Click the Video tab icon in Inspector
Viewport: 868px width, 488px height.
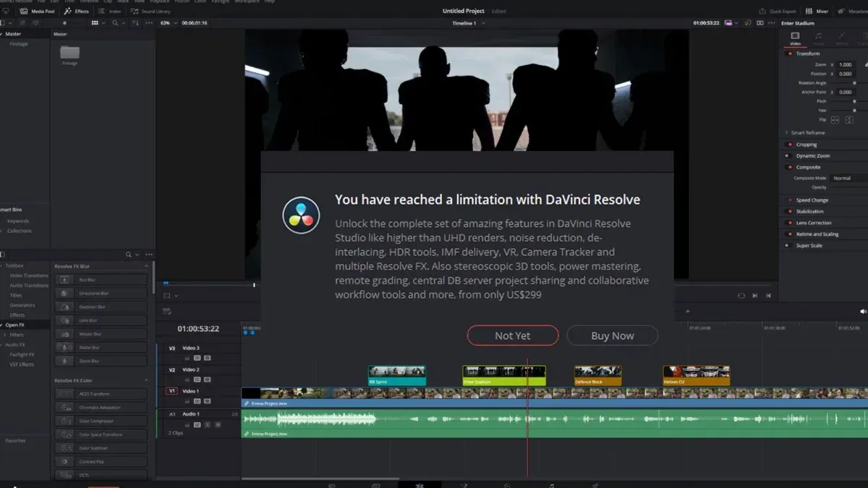795,35
